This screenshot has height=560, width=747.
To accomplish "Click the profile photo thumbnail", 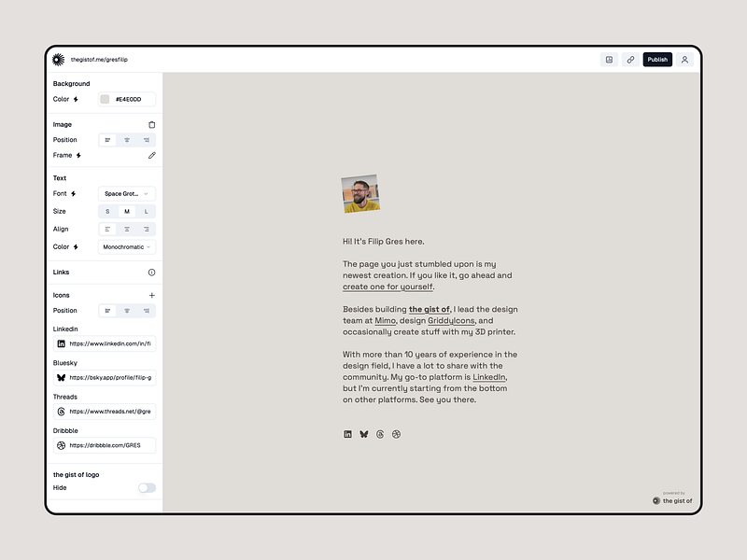I will (360, 194).
